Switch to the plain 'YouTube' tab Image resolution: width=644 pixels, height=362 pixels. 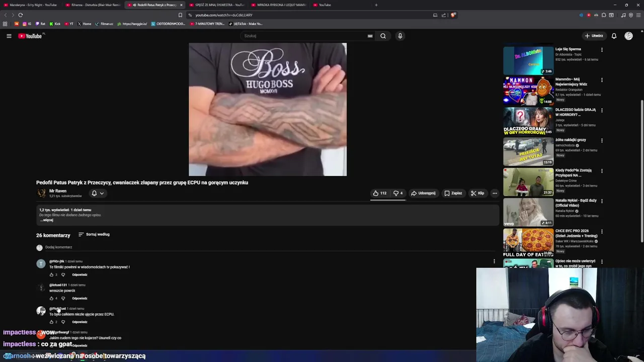pyautogui.click(x=340, y=5)
